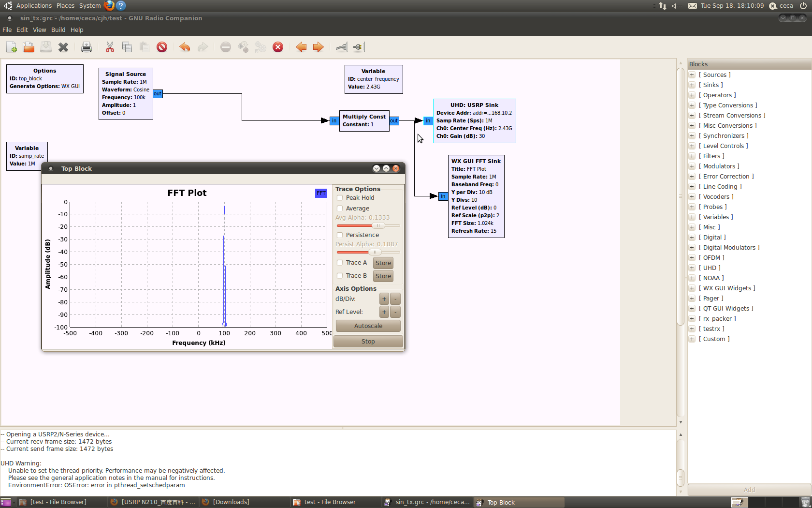This screenshot has width=812, height=508.
Task: Expand the Custom block category
Action: (692, 339)
